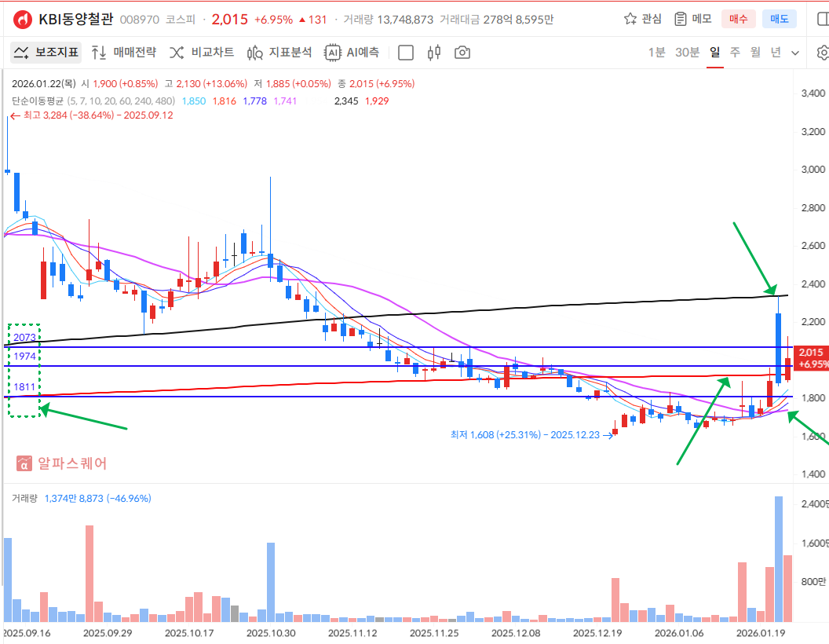829x644 pixels.
Task: Click the chart settings gear icon
Action: 823,53
